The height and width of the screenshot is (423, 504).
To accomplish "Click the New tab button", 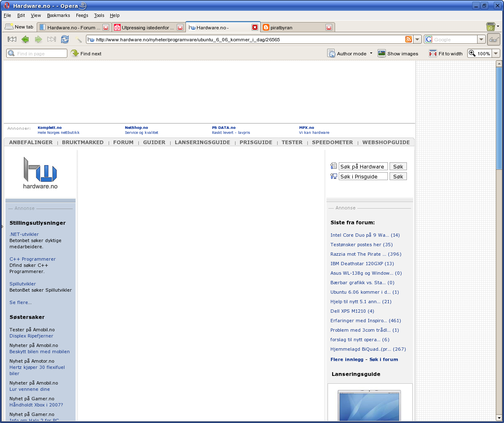I will tap(19, 27).
